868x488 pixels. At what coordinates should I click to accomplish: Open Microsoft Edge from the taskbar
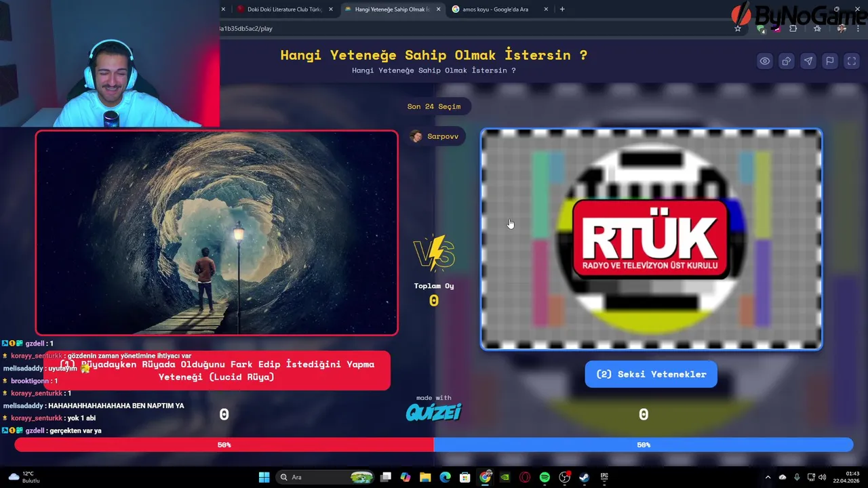(446, 477)
